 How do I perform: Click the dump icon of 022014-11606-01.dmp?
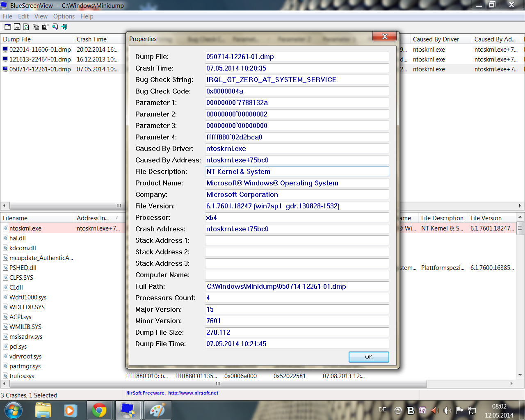click(x=6, y=50)
